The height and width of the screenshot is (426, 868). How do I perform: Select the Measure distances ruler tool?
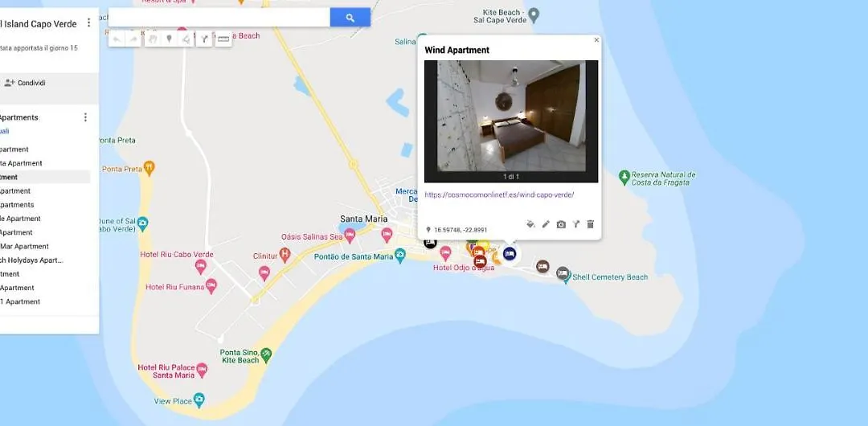[223, 39]
